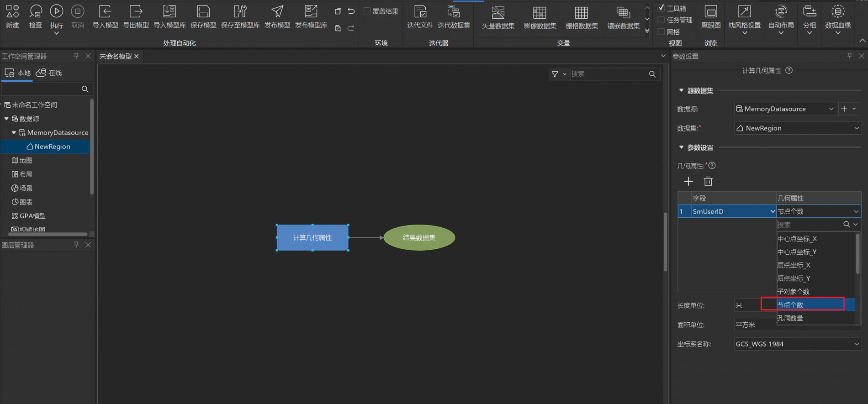Click 保存至模型库 save-to-library icon
The image size is (868, 404).
pos(240,16)
